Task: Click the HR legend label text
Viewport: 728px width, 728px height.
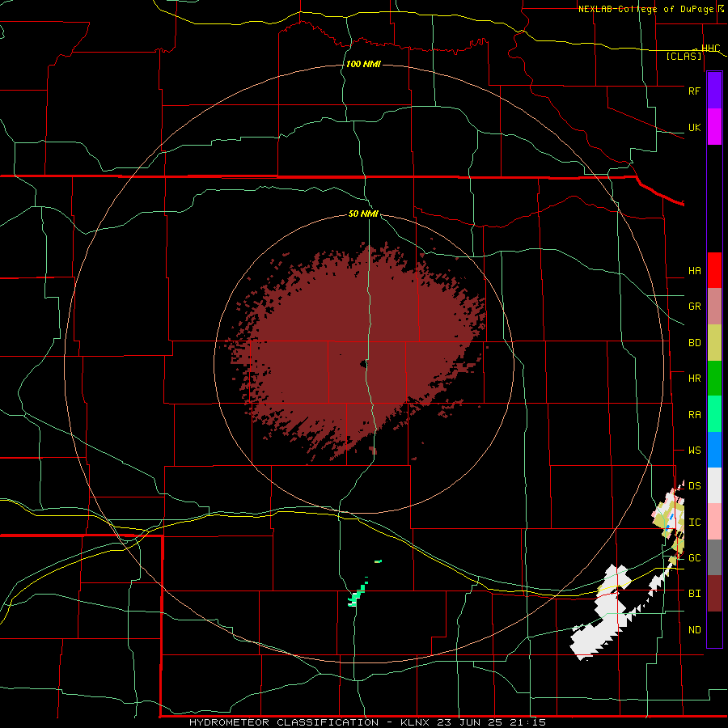Action: 694,379
